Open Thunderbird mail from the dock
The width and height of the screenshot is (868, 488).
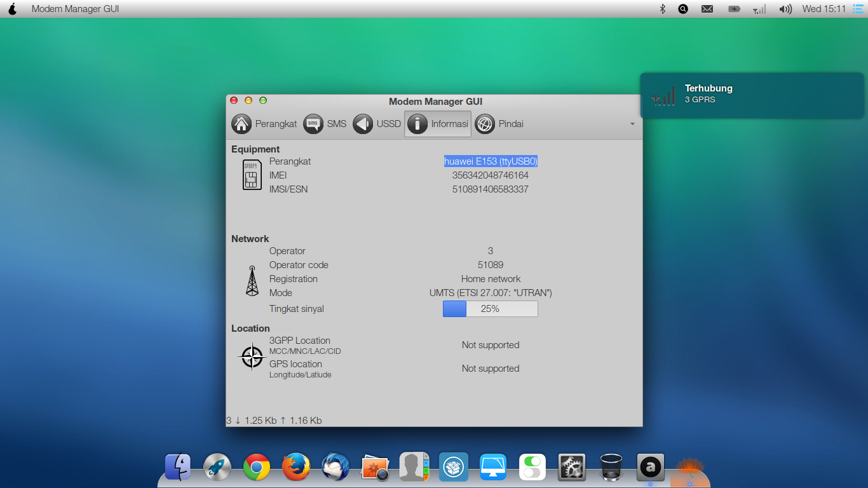click(335, 467)
